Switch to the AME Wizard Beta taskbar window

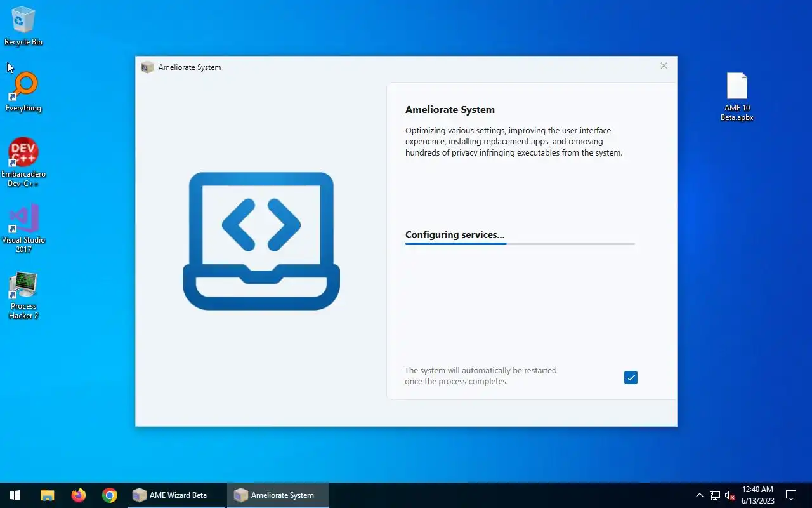pyautogui.click(x=175, y=495)
